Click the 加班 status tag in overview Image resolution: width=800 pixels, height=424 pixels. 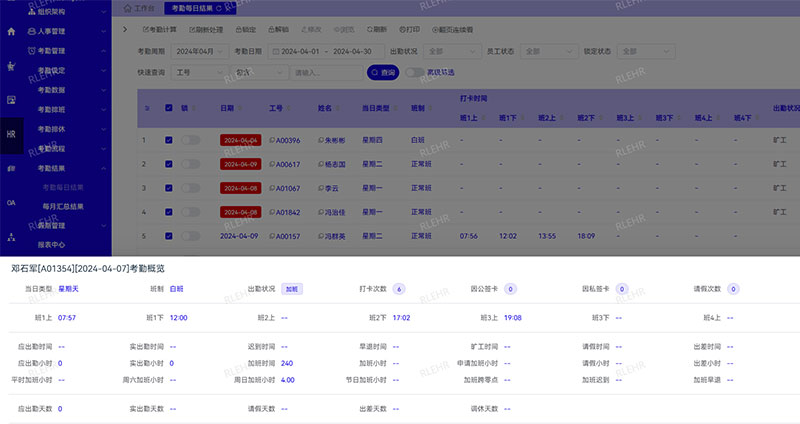pyautogui.click(x=292, y=289)
